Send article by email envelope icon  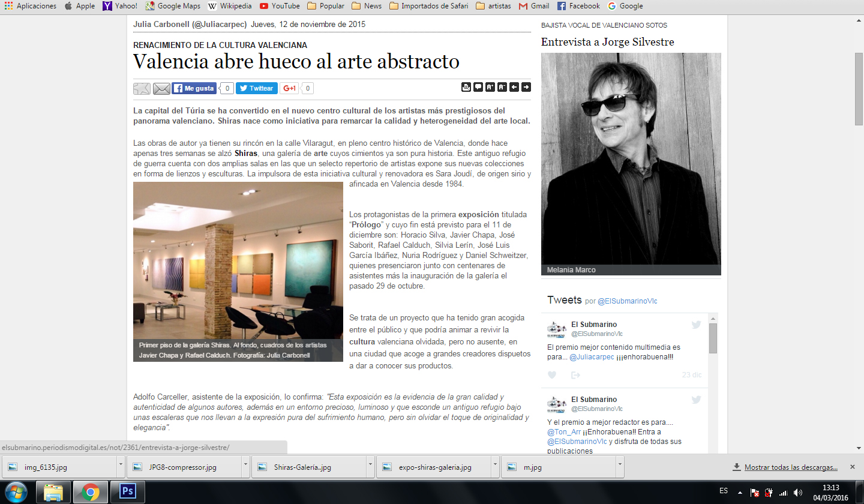click(161, 89)
